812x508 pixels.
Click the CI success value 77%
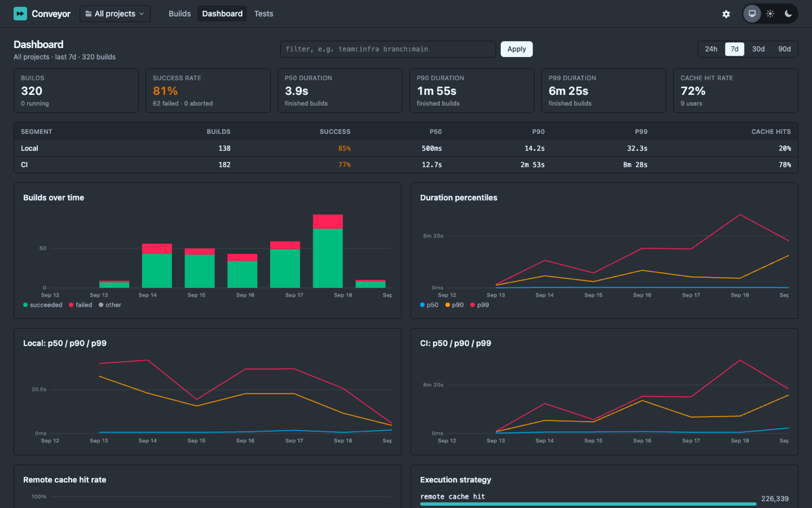tap(344, 165)
